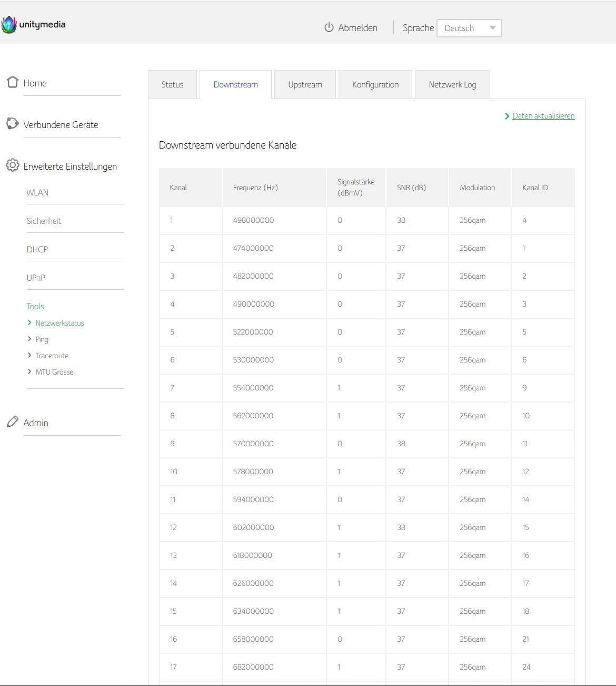The height and width of the screenshot is (686, 616).
Task: Click the Abmelden power icon
Action: click(x=329, y=27)
